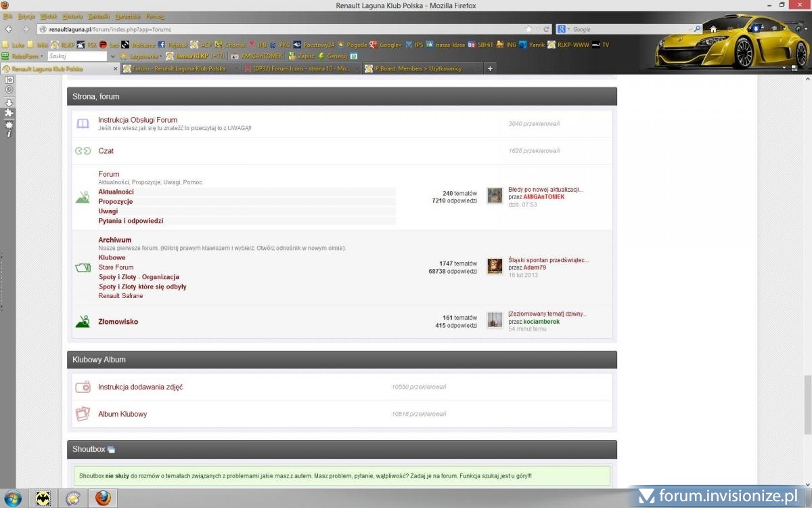Click the RoboForm Szukaj search field
The width and height of the screenshot is (812, 508).
(76, 56)
